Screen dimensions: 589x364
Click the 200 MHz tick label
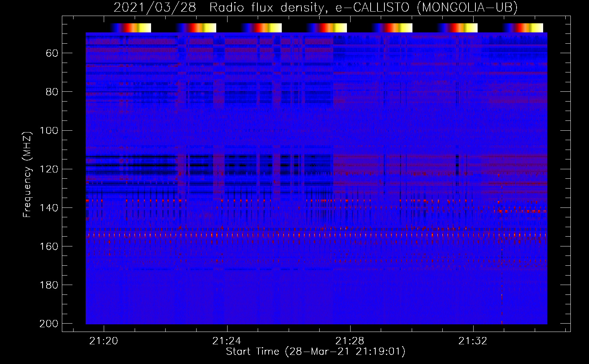point(49,324)
